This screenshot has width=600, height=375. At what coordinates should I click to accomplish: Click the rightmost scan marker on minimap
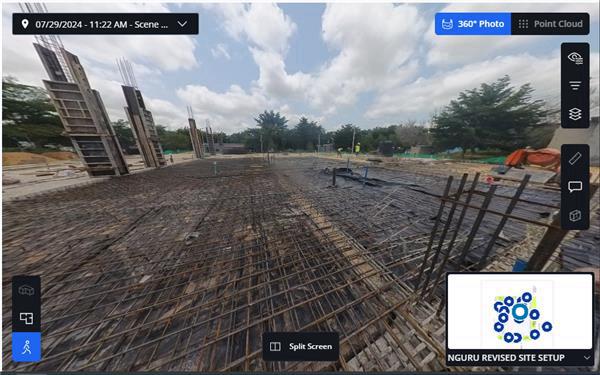point(547,326)
